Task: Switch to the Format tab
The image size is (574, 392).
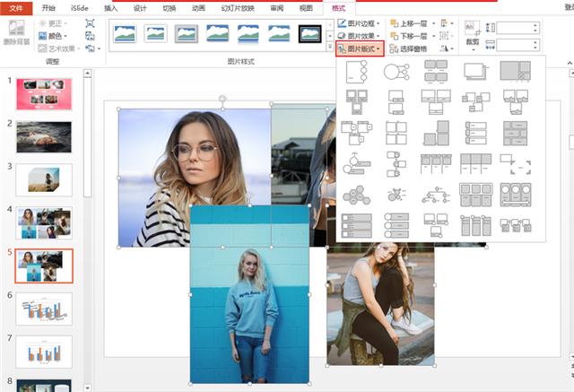Action: pos(339,8)
